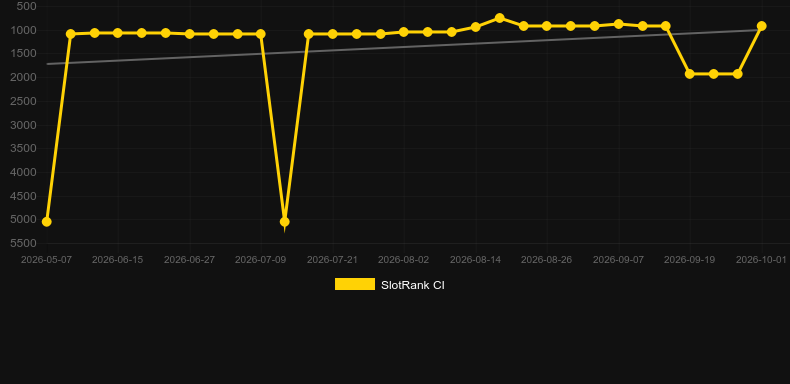Click the y-axis value 3000
Viewport: 790px width, 384px height.
tap(24, 124)
